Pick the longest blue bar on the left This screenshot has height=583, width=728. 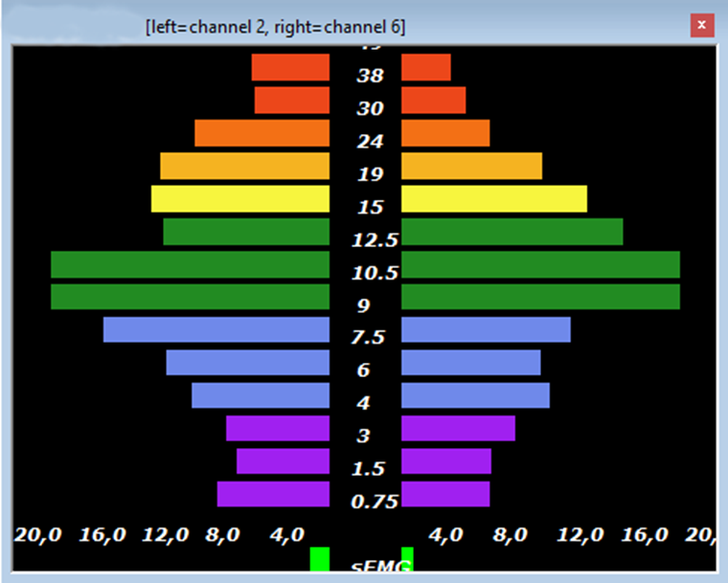click(216, 329)
